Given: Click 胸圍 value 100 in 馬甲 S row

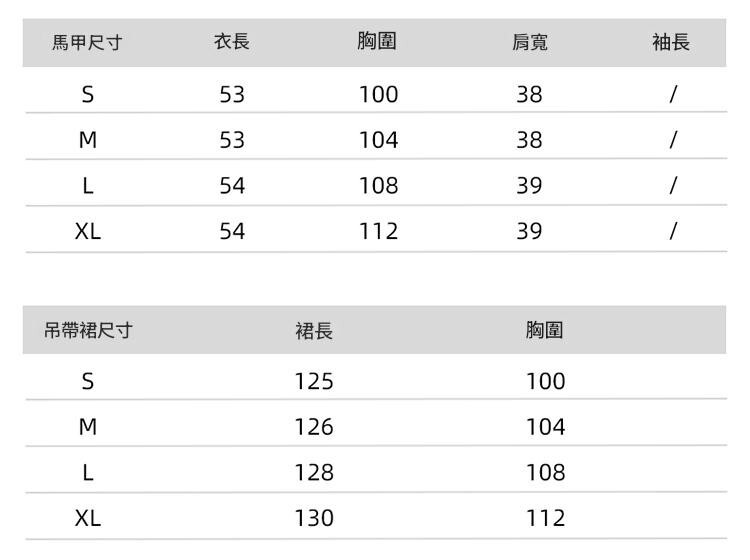Looking at the screenshot, I should (378, 95).
